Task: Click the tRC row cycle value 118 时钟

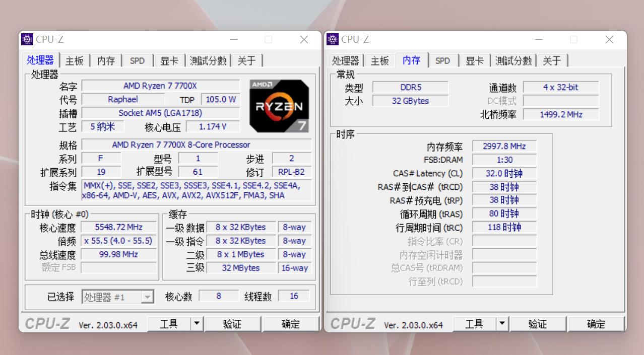Action: (504, 228)
